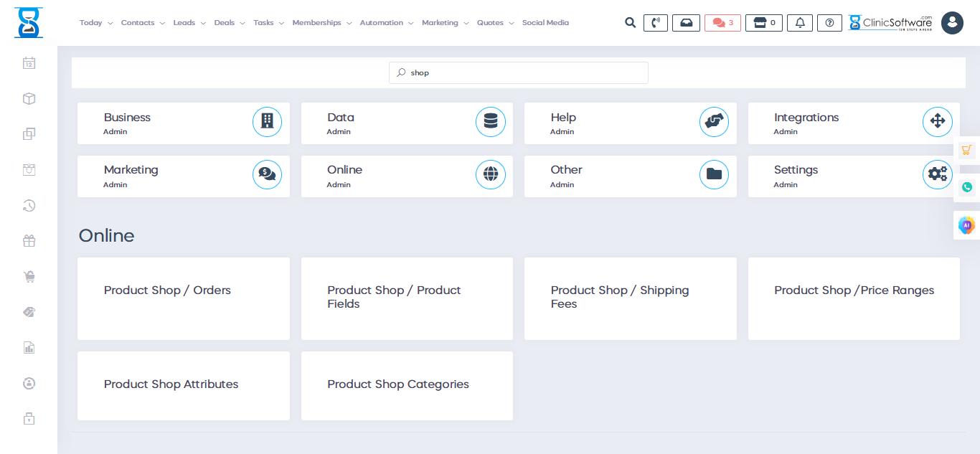Select the calendar icon in left sidebar
Image resolution: width=980 pixels, height=454 pixels.
click(x=29, y=63)
